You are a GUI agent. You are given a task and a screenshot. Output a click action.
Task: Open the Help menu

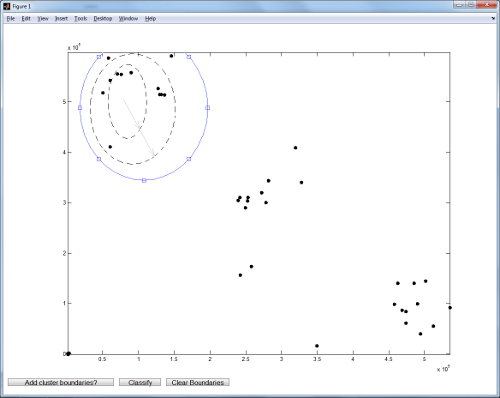click(150, 19)
